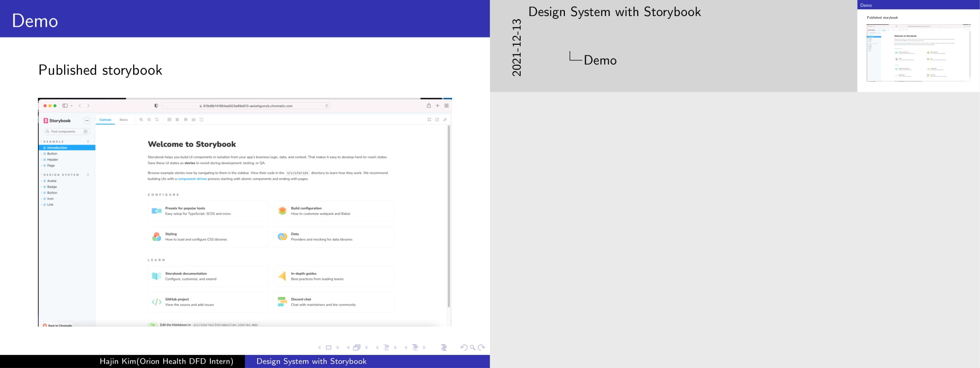This screenshot has height=368, width=980.
Task: Click the Back to Chromatic link
Action: coord(58,325)
